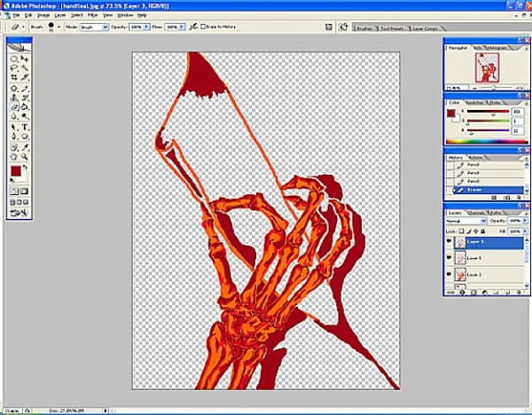The image size is (532, 415).
Task: Select the Zoom tool
Action: tap(25, 157)
